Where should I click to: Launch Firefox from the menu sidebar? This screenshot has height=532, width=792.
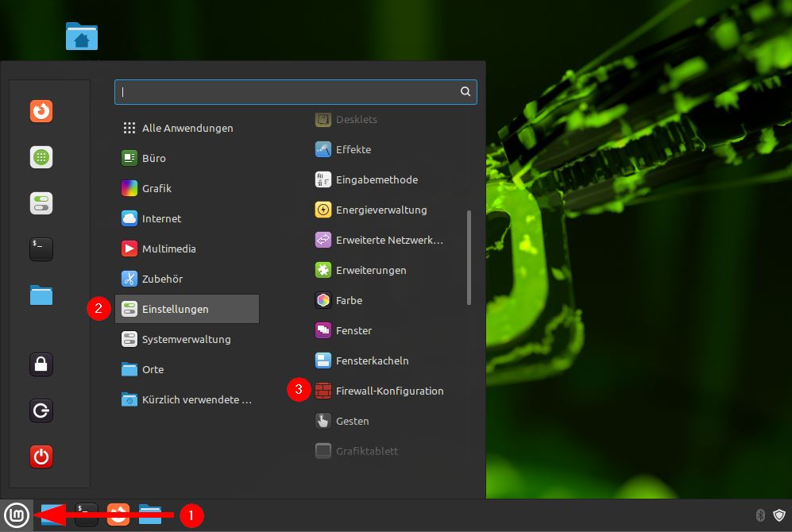click(41, 111)
